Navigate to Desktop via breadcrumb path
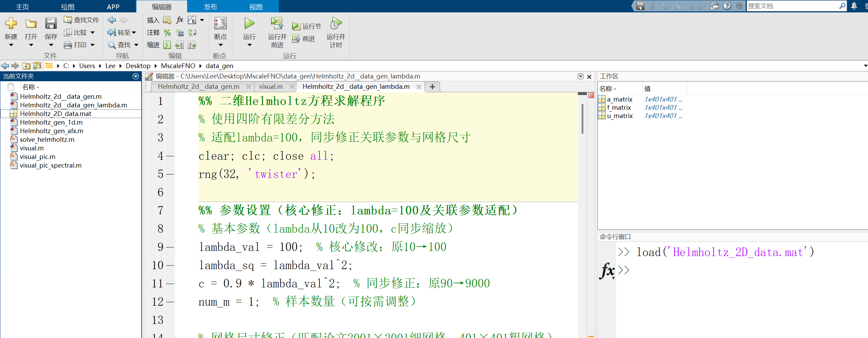868x338 pixels. pyautogui.click(x=138, y=65)
